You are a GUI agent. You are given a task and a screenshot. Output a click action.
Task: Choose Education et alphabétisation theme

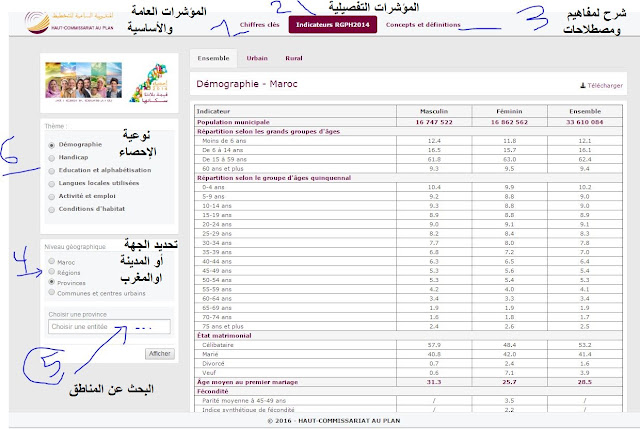click(x=51, y=171)
